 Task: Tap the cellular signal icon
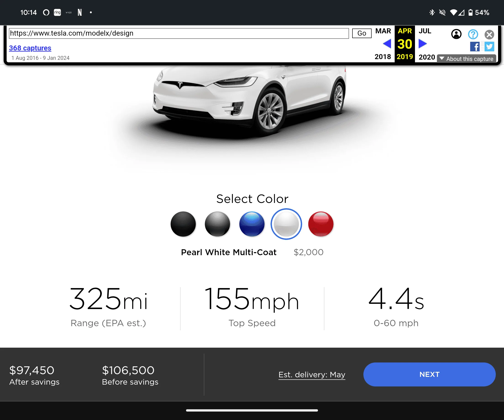coord(461,13)
